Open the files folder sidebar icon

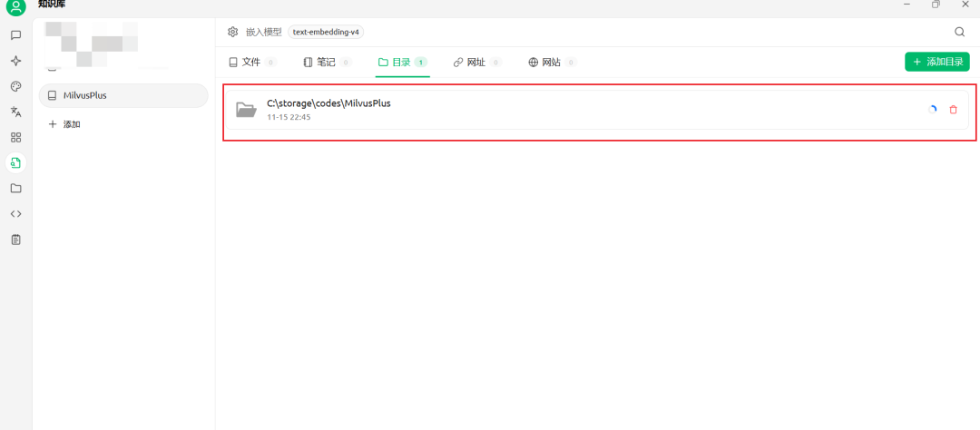click(x=16, y=188)
